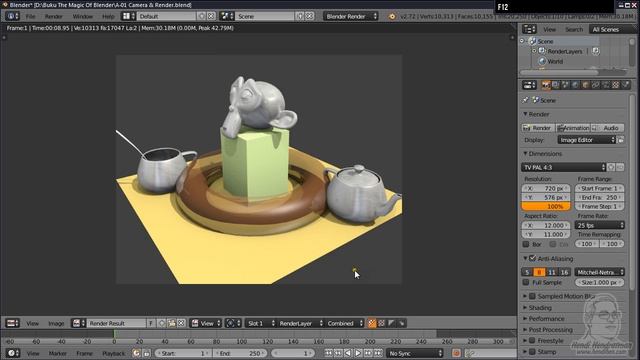Enable the Freestyle checkbox
Viewport: 640px width, 360px height.
532,340
